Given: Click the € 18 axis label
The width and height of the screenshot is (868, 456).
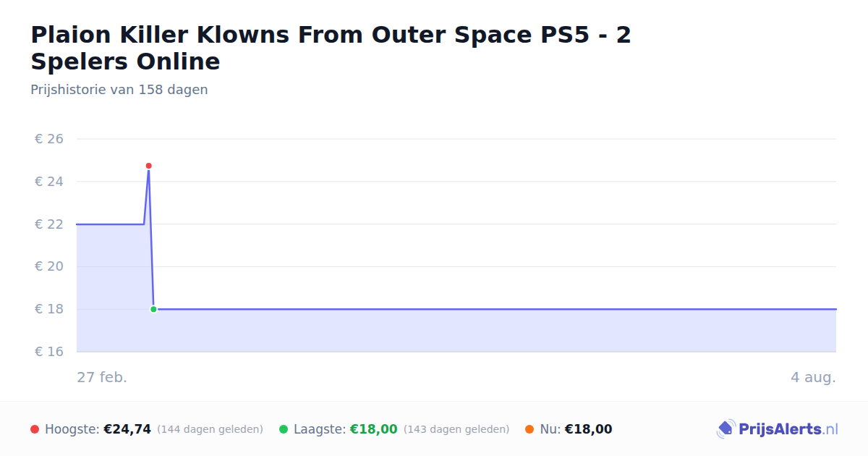Looking at the screenshot, I should 49,309.
